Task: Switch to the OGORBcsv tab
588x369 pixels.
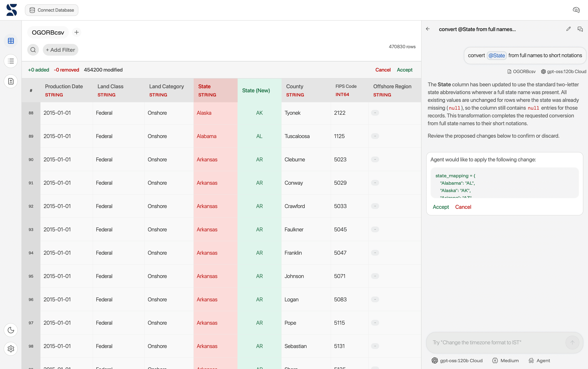Action: coord(48,32)
